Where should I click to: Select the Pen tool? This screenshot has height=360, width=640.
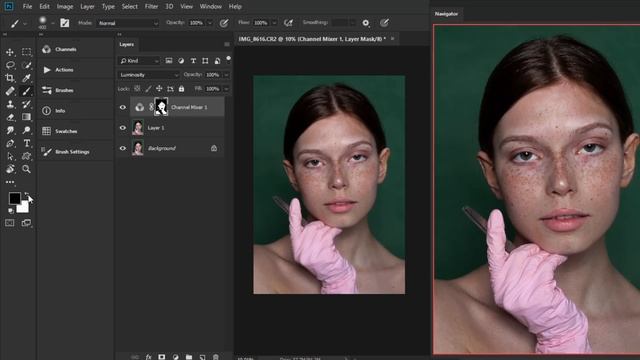[x=10, y=143]
